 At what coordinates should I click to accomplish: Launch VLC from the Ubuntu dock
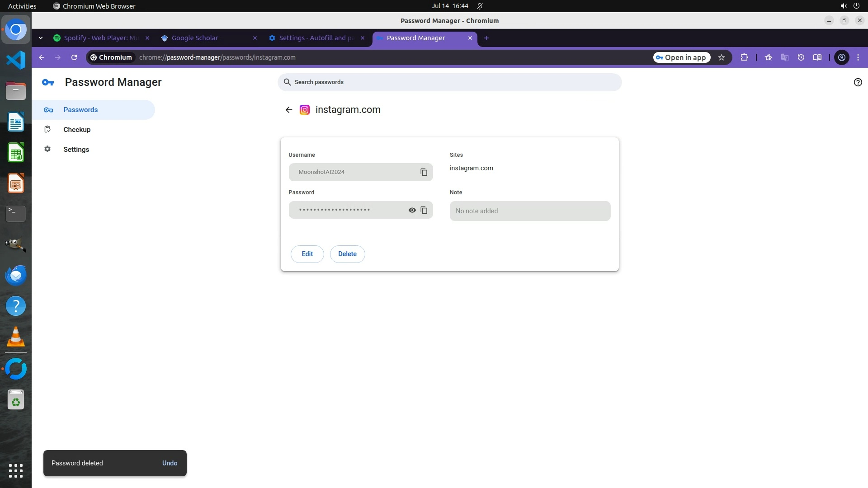[x=16, y=337]
